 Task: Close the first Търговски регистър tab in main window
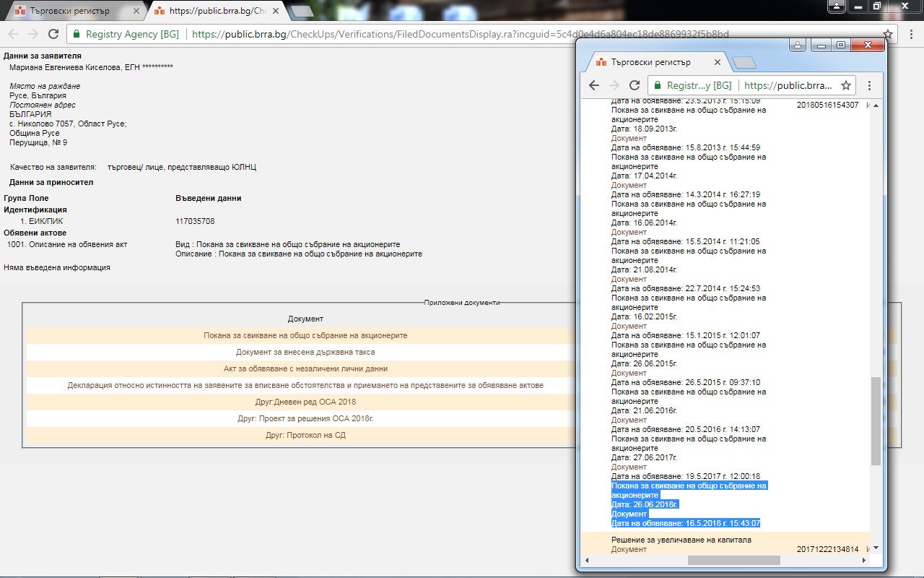coord(136,11)
